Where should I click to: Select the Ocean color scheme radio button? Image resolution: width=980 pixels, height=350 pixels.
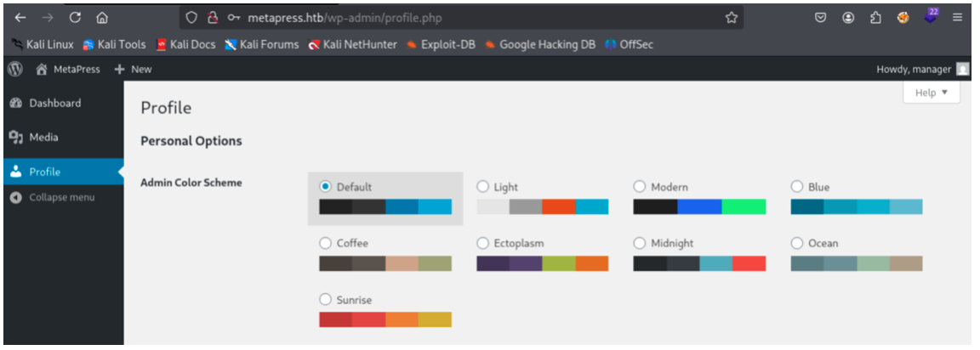(x=797, y=243)
